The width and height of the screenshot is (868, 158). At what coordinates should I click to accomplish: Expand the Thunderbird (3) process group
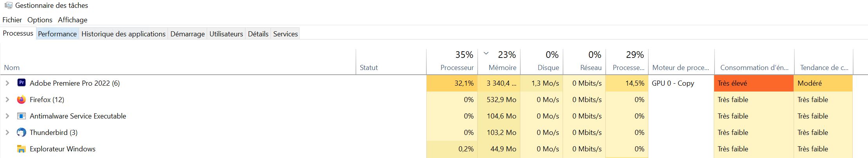click(x=7, y=132)
